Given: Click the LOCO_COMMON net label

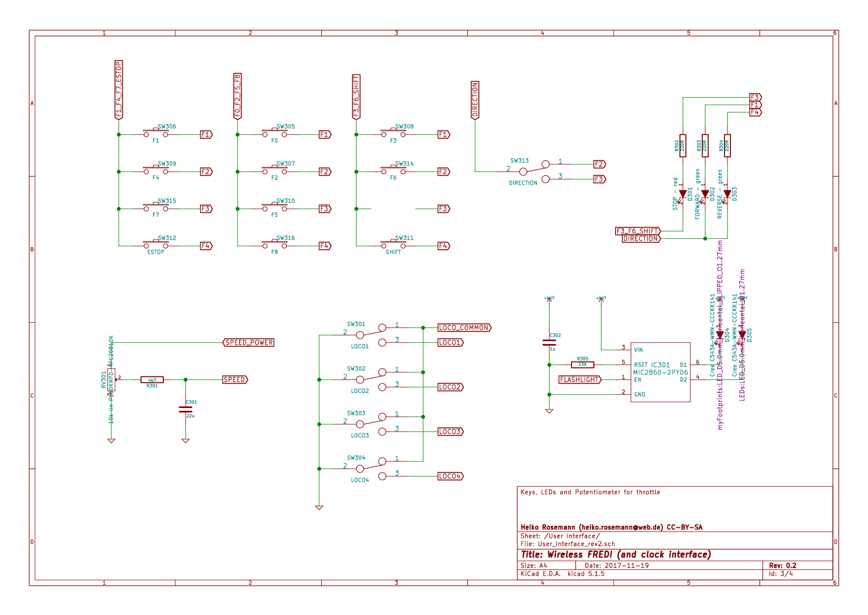Looking at the screenshot, I should click(465, 327).
